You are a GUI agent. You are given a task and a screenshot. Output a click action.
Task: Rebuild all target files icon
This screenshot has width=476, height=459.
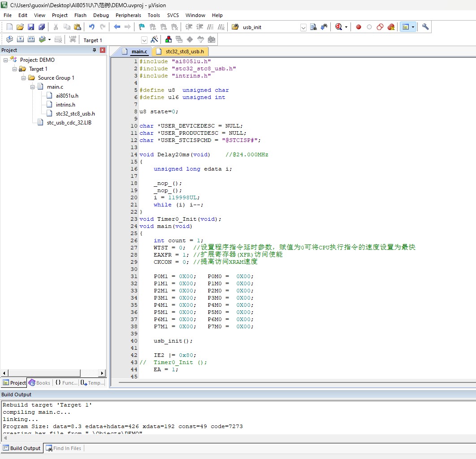(x=31, y=39)
